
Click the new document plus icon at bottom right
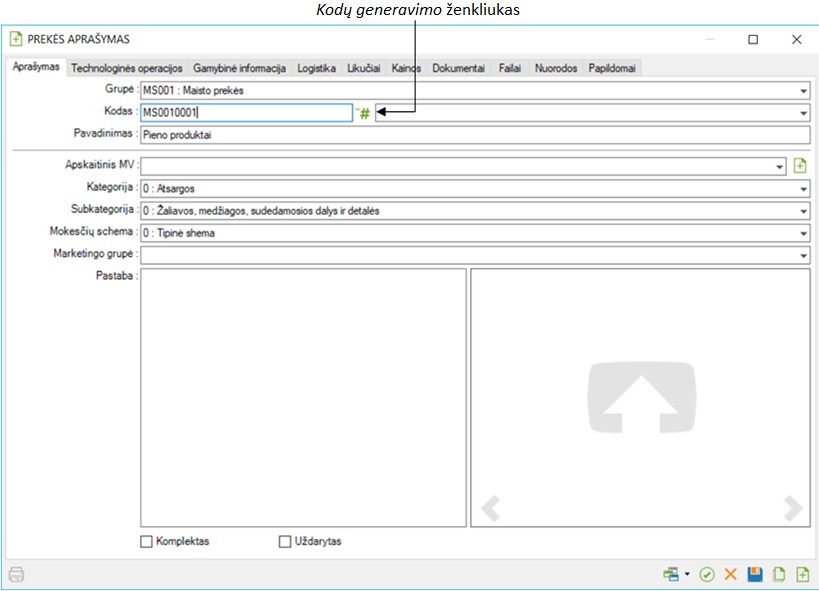click(x=801, y=574)
